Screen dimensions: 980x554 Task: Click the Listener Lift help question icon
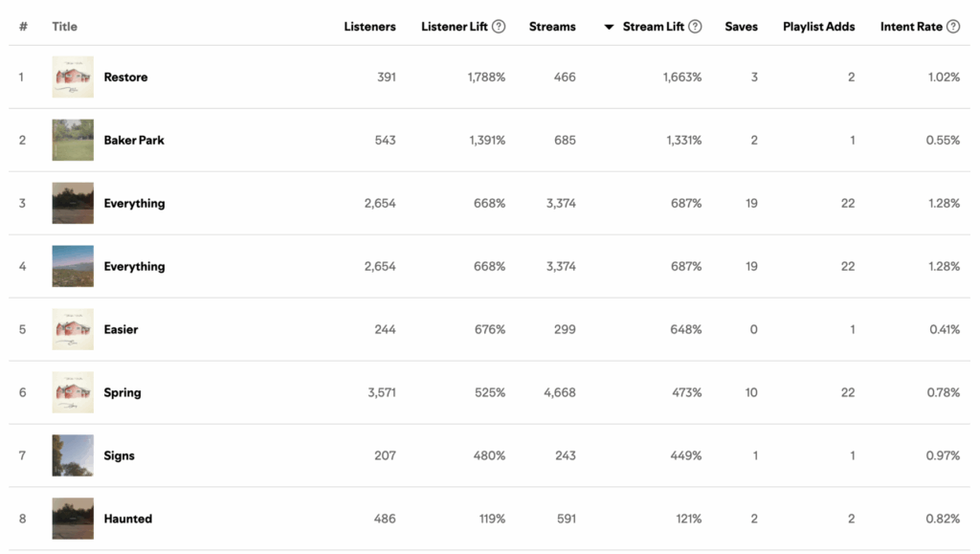[498, 26]
